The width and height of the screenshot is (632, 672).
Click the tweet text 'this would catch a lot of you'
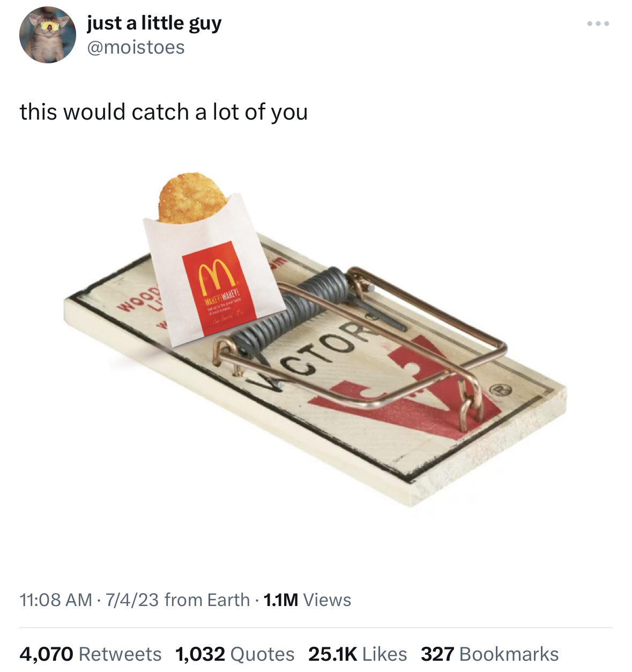[163, 112]
